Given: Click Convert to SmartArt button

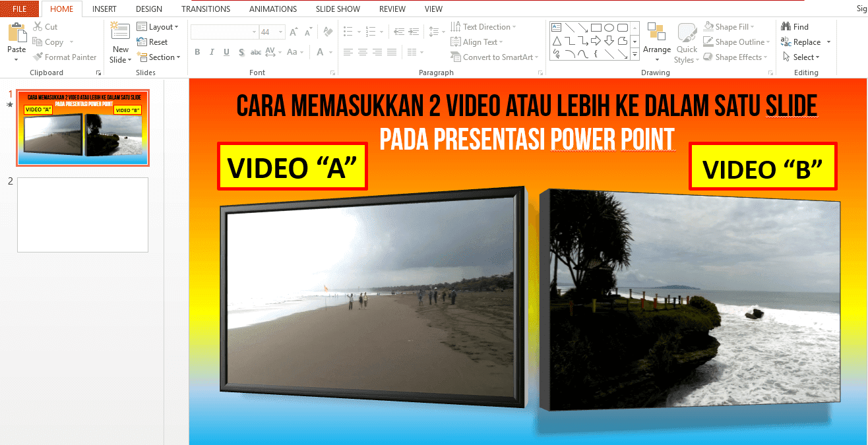Looking at the screenshot, I should tap(495, 57).
